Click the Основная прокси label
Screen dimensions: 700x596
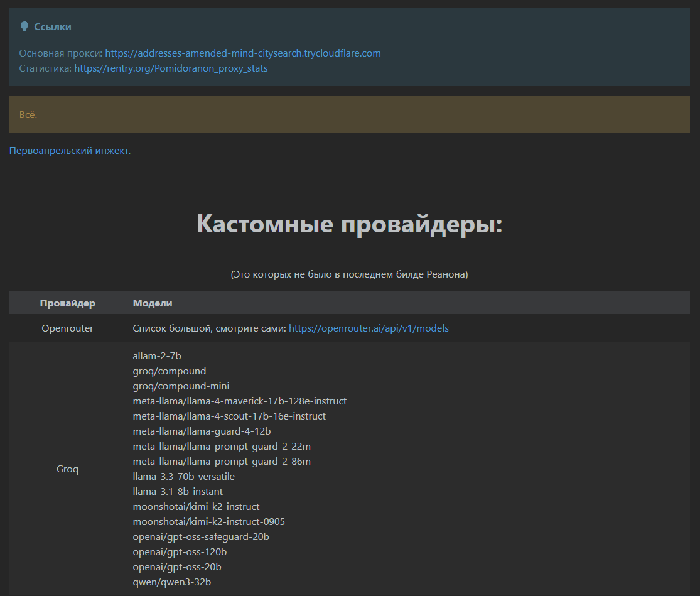coord(61,53)
